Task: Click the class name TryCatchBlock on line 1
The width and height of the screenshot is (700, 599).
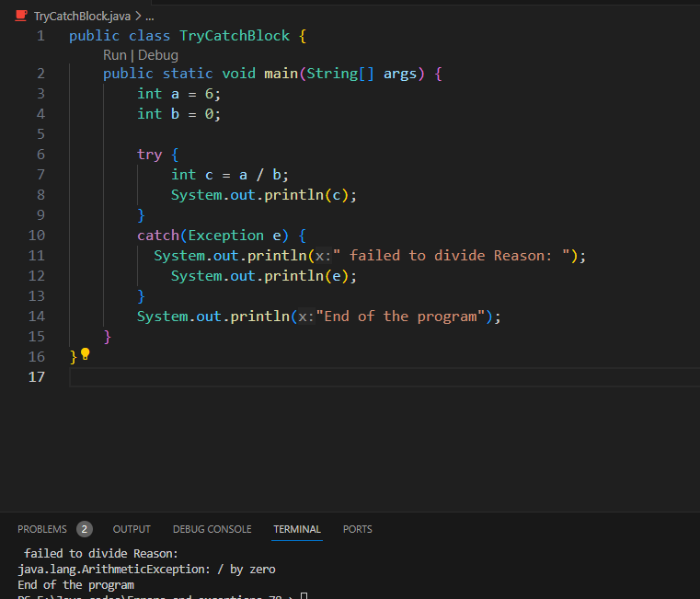Action: (x=235, y=36)
